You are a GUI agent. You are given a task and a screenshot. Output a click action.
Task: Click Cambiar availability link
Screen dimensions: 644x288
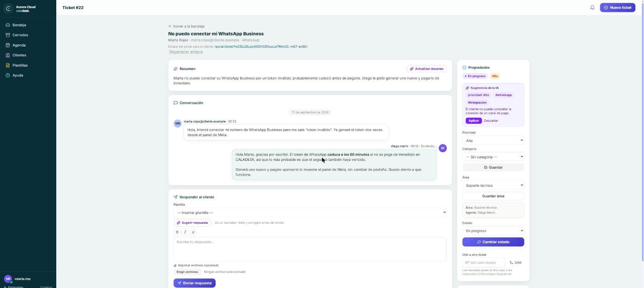46,287
